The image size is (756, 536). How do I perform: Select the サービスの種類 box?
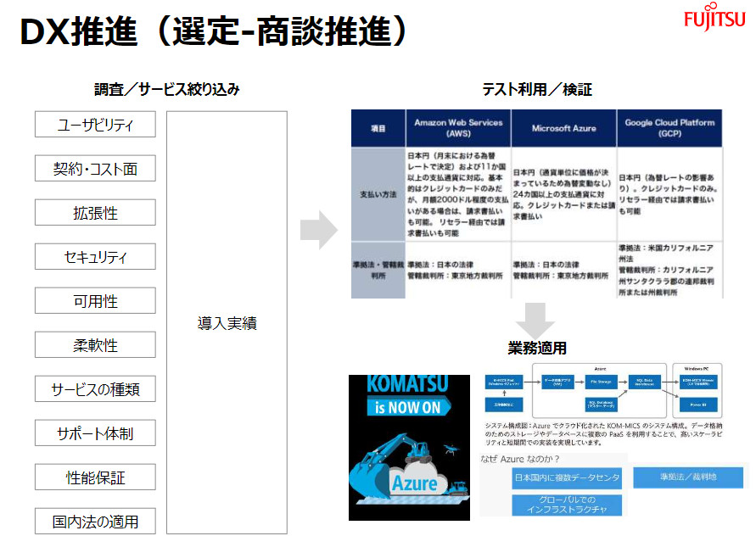point(96,389)
